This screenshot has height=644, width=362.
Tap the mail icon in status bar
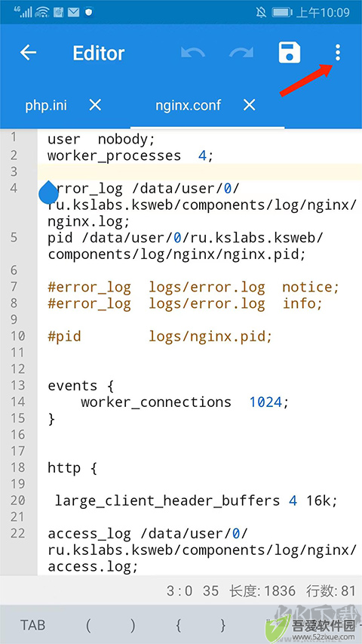click(73, 12)
